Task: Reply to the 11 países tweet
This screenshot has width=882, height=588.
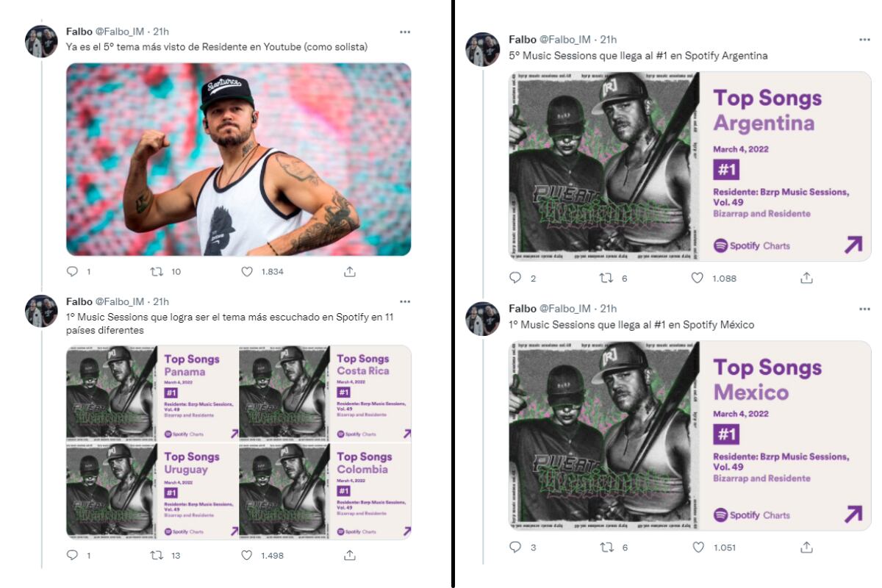Action: 72,555
